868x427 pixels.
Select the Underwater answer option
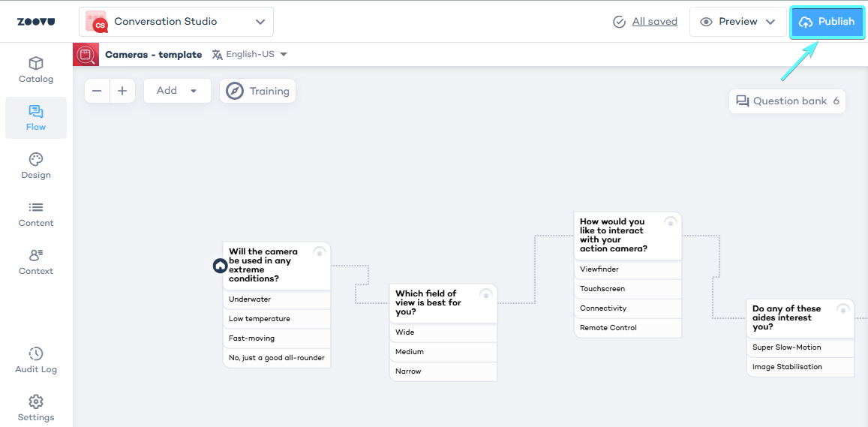click(x=276, y=299)
